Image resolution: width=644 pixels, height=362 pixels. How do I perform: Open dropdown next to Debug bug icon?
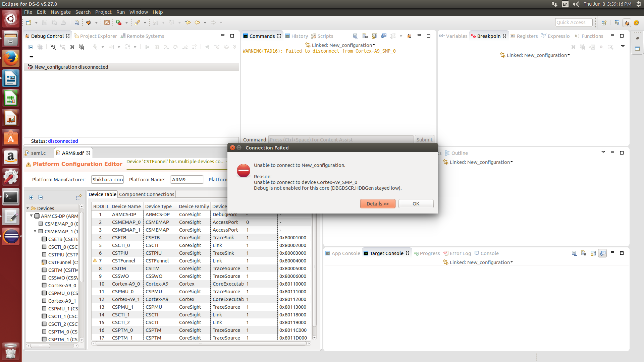point(96,23)
